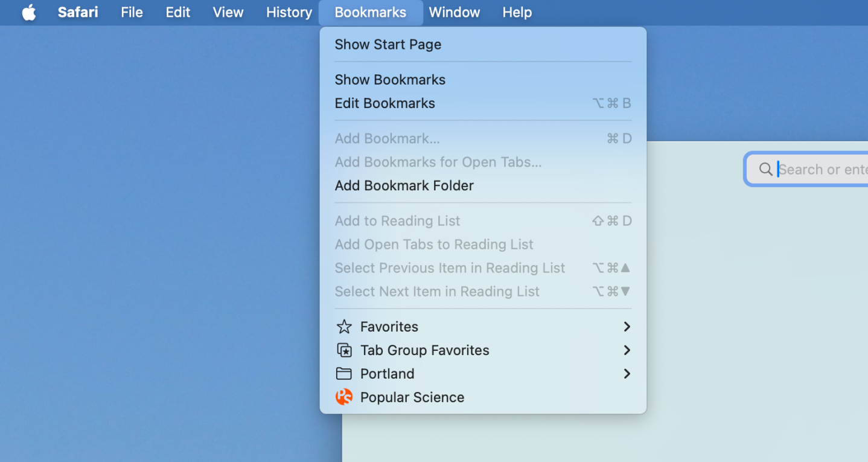The height and width of the screenshot is (462, 868).
Task: Open the Window menu
Action: click(x=455, y=12)
